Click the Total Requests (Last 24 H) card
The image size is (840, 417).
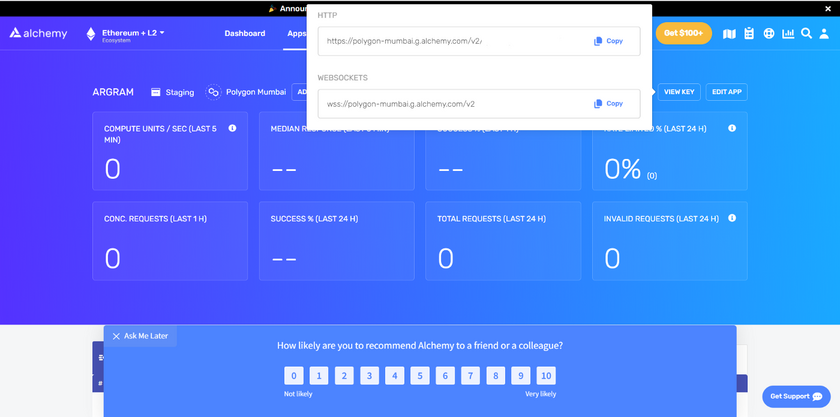point(503,241)
